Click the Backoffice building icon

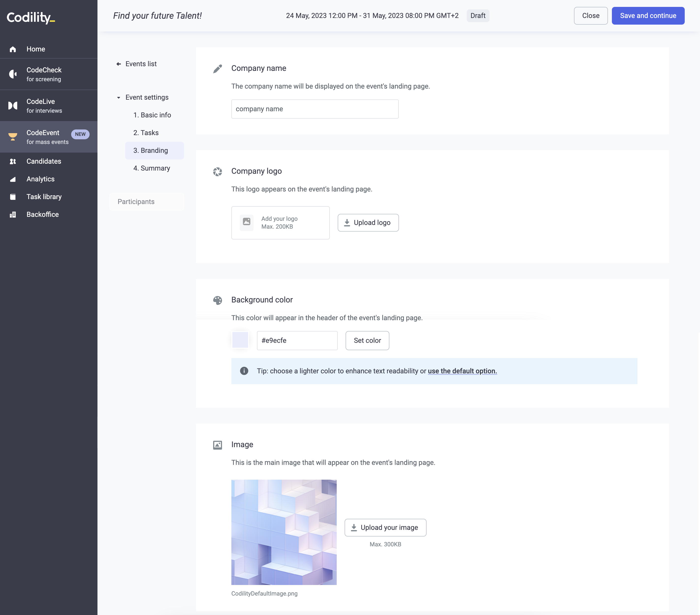[13, 215]
